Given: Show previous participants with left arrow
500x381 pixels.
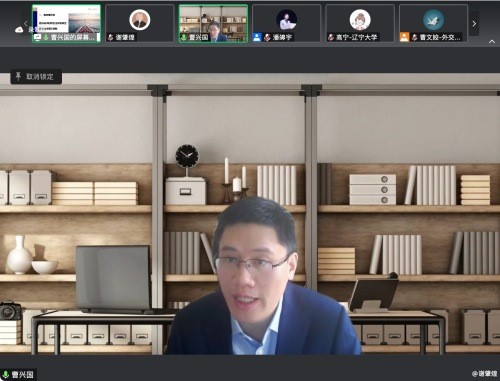Looking at the screenshot, I should pos(26,24).
